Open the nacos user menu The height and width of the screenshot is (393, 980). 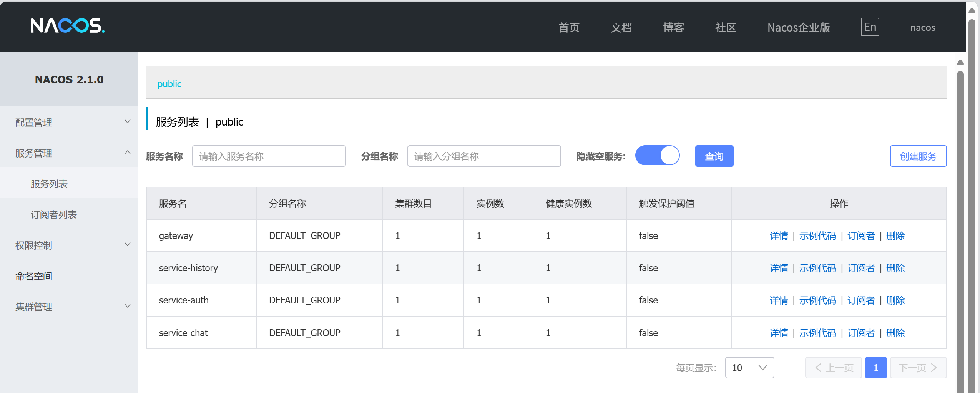coord(923,27)
